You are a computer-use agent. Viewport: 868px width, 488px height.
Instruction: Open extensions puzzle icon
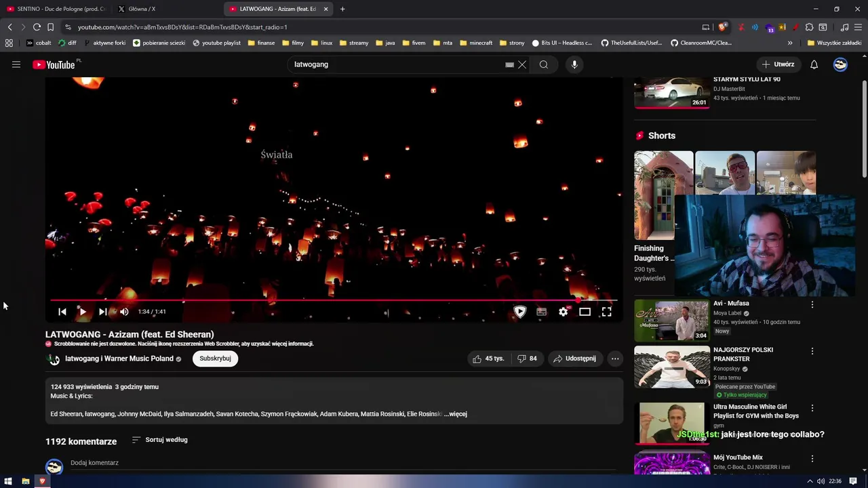(809, 27)
